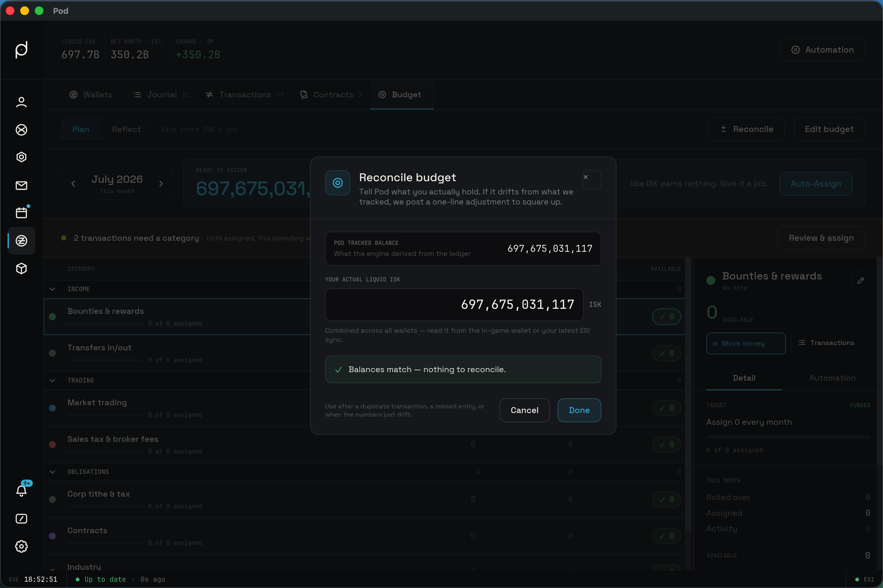
Task: Click the circled X icon in sidebar
Action: 21,130
